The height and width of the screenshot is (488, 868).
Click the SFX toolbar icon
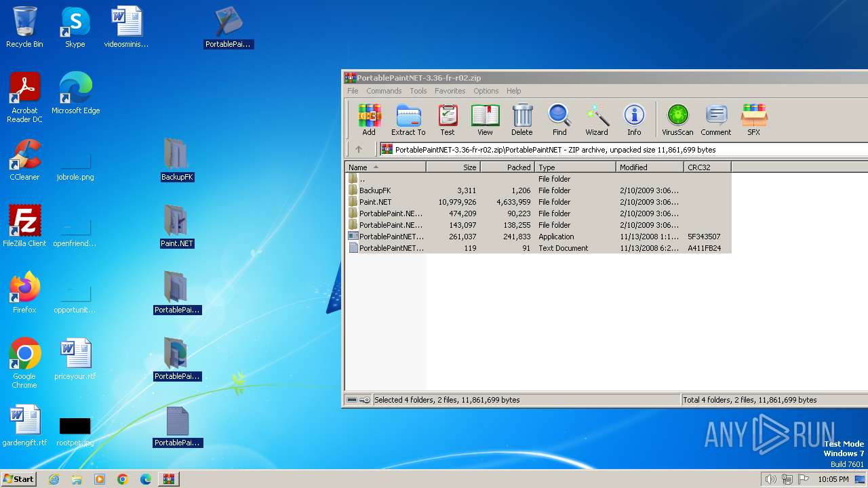753,120
